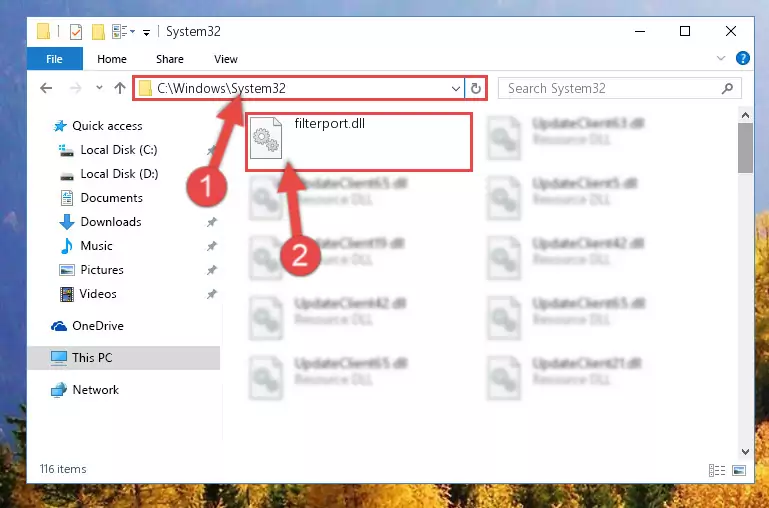
Task: Click the address bar path C:\Windows\System32
Action: (221, 88)
